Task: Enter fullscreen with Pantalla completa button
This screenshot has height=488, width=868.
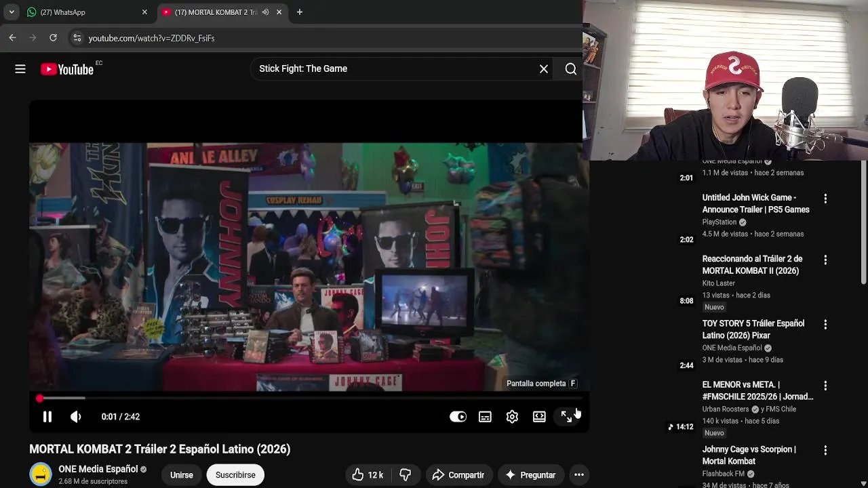Action: (566, 417)
